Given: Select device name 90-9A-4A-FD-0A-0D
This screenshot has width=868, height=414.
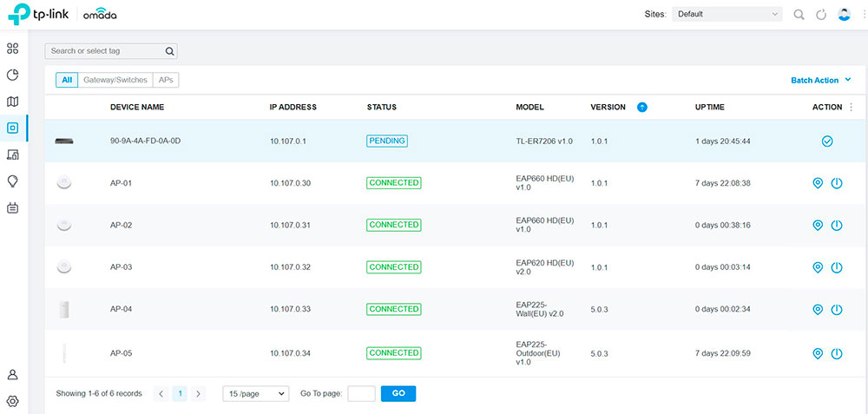Looking at the screenshot, I should [146, 141].
